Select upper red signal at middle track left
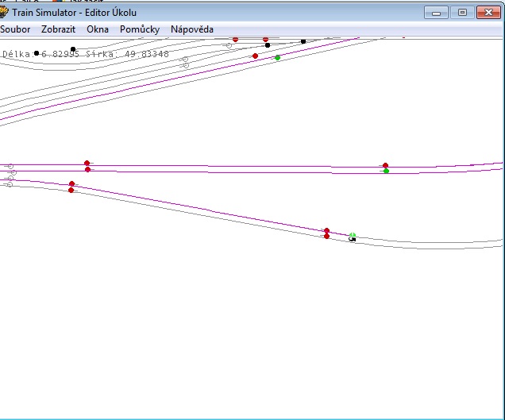The width and height of the screenshot is (505, 420). click(x=87, y=163)
